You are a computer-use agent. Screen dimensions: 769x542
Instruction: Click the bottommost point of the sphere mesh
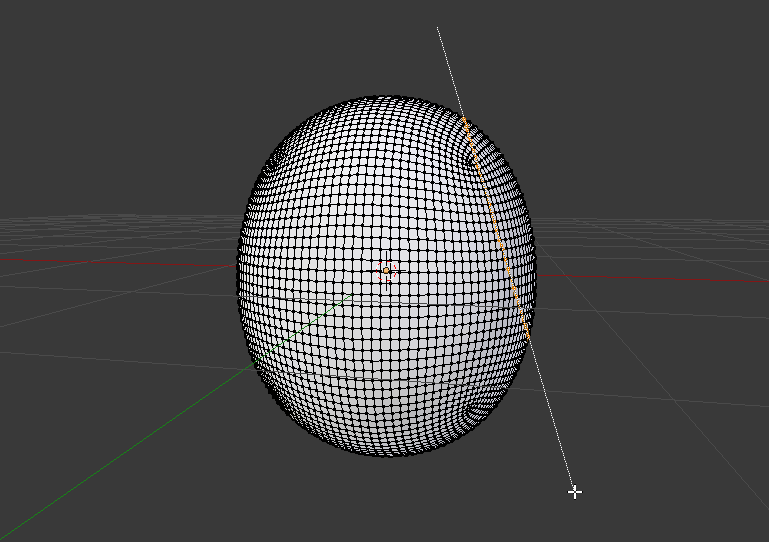[392, 455]
